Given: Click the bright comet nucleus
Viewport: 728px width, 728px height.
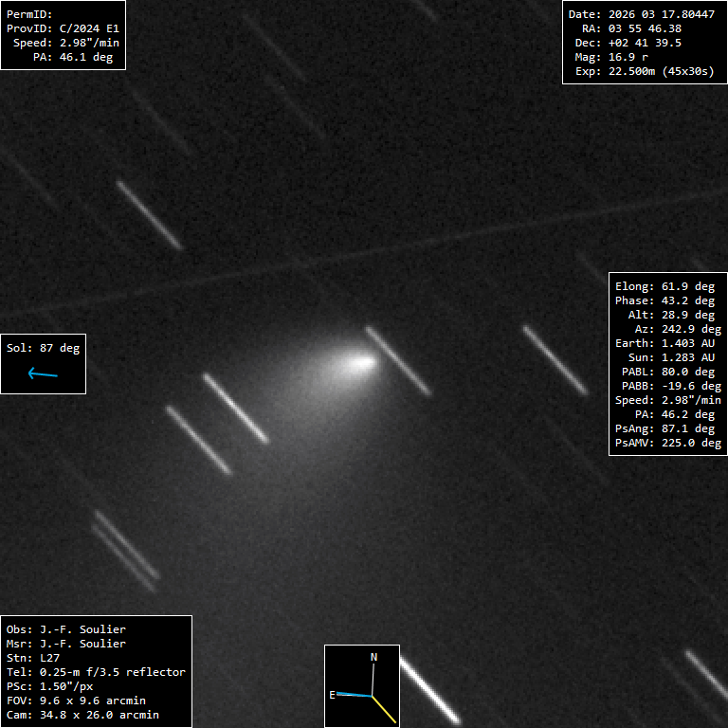Looking at the screenshot, I should (x=362, y=361).
